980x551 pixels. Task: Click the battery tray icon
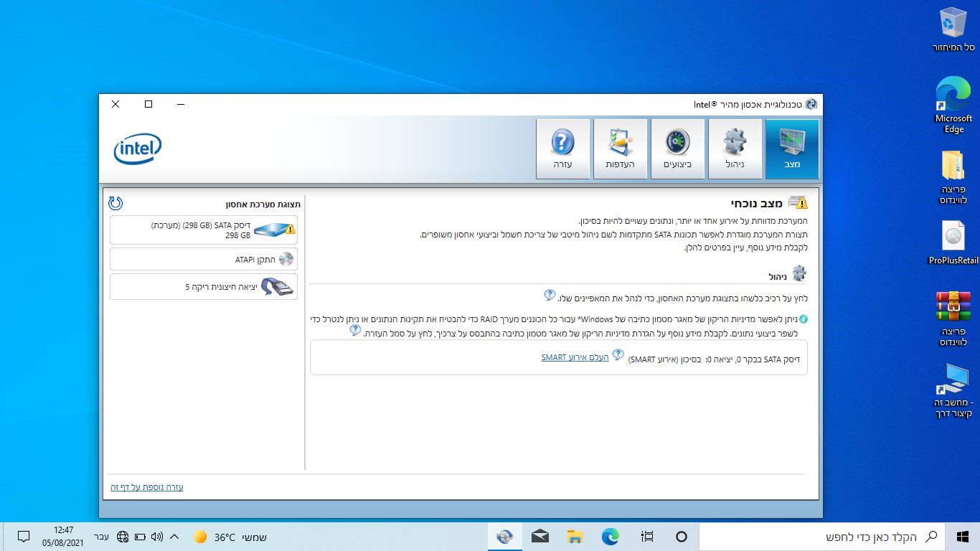tap(140, 537)
